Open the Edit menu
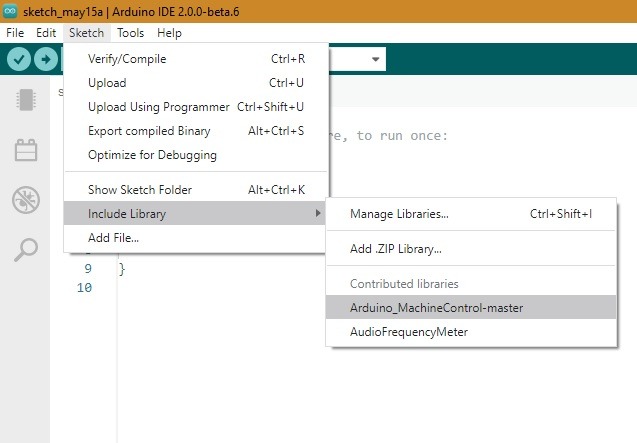 (x=46, y=33)
